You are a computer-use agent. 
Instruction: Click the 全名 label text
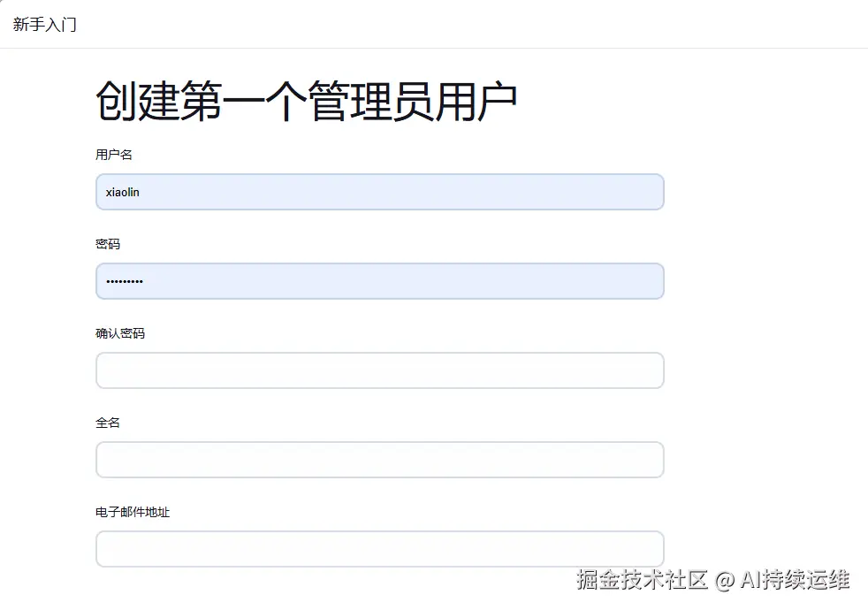(106, 423)
